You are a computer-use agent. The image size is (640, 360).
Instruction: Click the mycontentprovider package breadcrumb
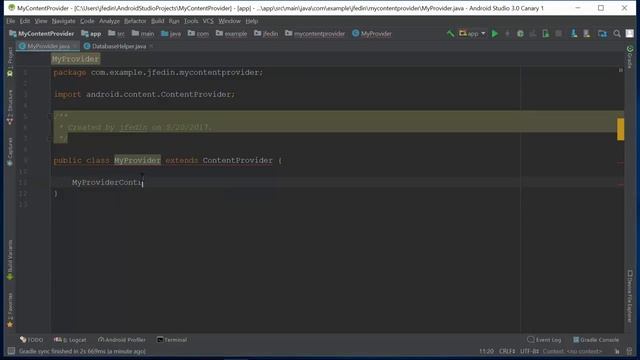tap(315, 33)
